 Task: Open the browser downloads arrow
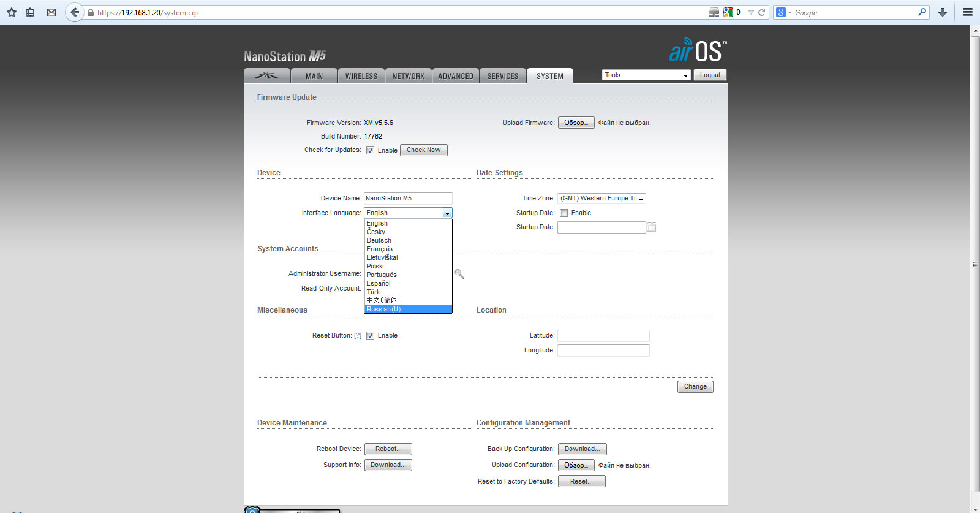(x=943, y=12)
